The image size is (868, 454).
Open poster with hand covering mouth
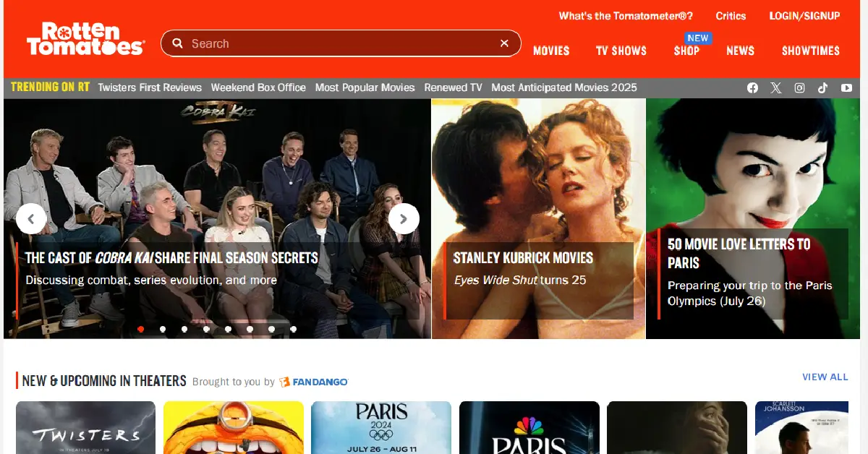point(677,427)
